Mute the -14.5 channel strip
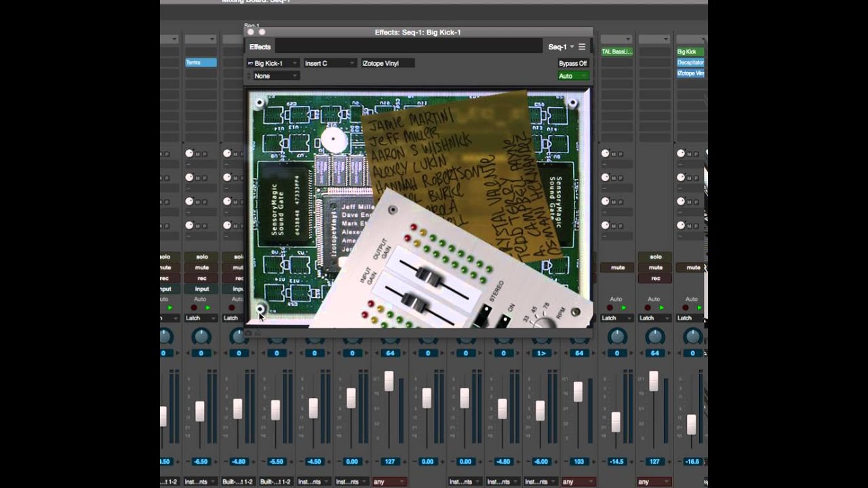The width and height of the screenshot is (868, 488). click(x=617, y=268)
